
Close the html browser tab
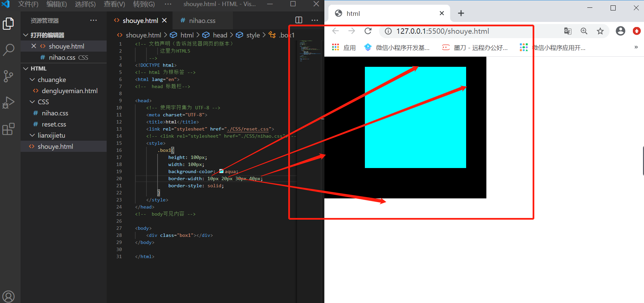tap(442, 13)
